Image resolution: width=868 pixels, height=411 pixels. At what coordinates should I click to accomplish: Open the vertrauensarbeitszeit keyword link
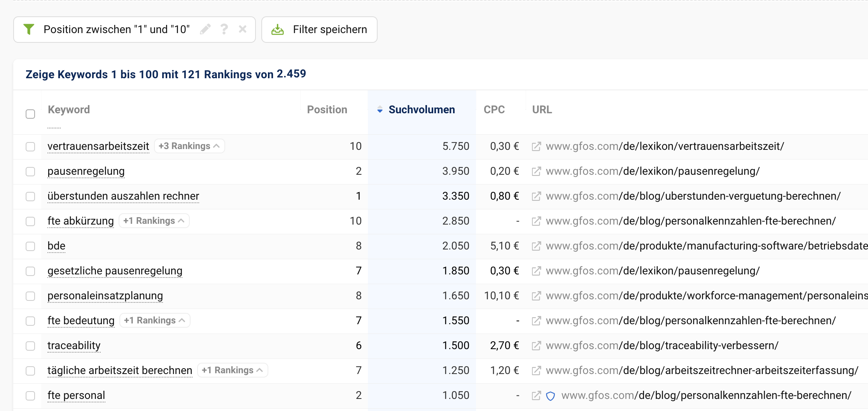[x=98, y=146]
